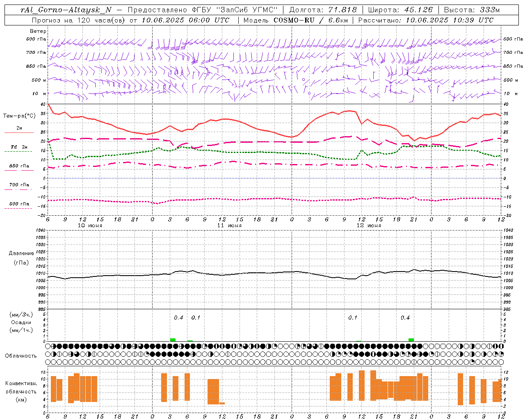
Task: Select the longitude value 71.818
Action: coord(343,10)
